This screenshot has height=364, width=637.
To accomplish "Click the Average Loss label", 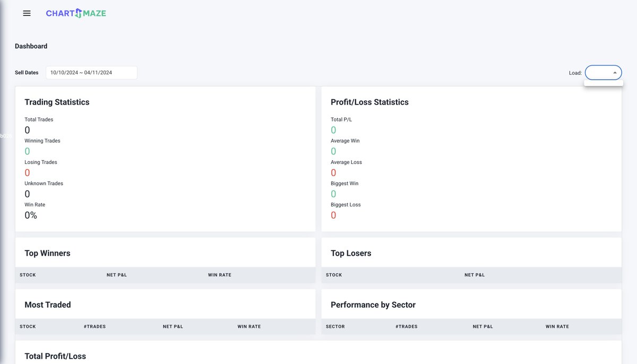I will tap(346, 162).
